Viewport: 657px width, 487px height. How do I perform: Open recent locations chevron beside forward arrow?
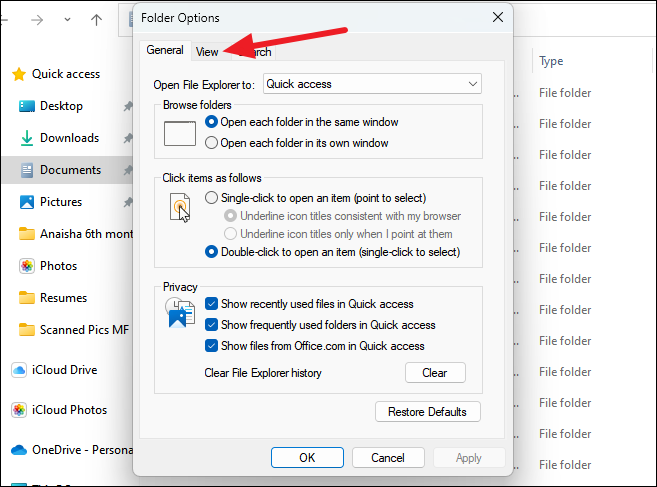click(67, 20)
